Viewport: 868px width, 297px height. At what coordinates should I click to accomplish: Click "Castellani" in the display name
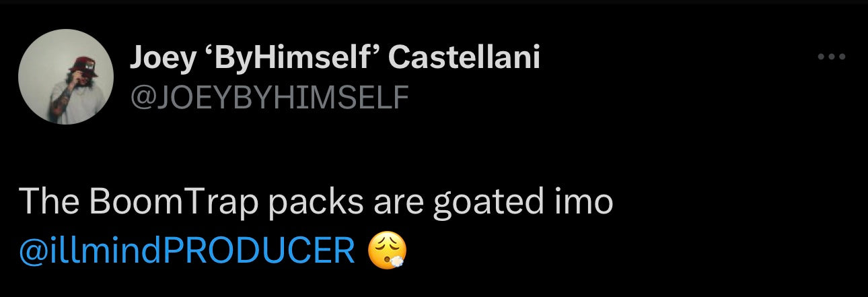pos(464,59)
